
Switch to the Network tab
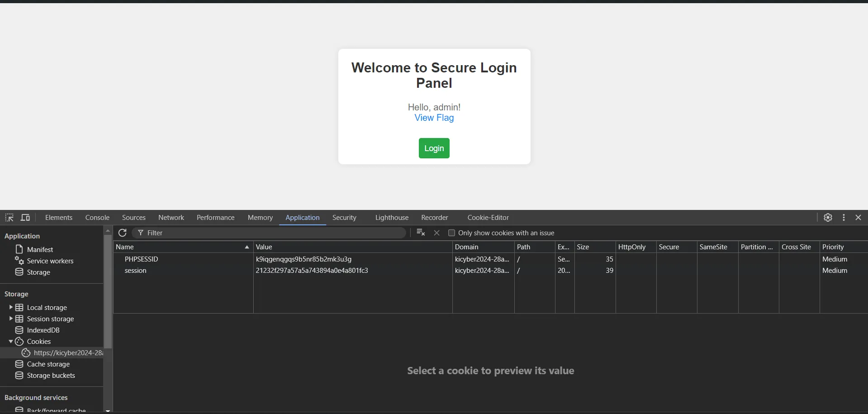tap(171, 218)
